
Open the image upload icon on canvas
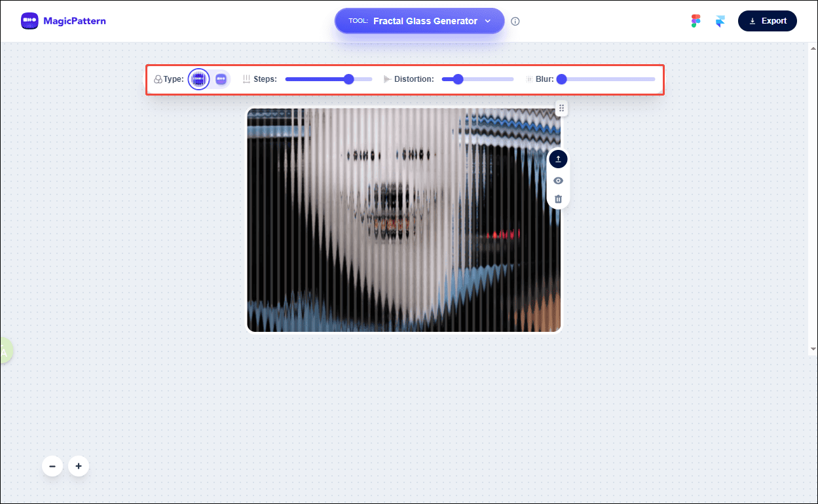557,158
